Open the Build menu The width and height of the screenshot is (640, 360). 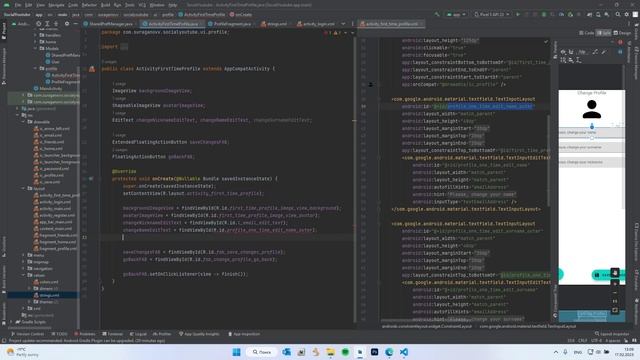[x=106, y=5]
